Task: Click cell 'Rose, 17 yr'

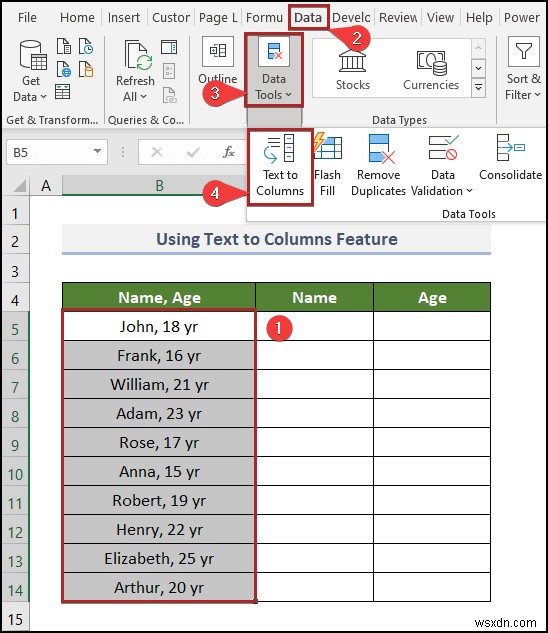Action: [159, 442]
